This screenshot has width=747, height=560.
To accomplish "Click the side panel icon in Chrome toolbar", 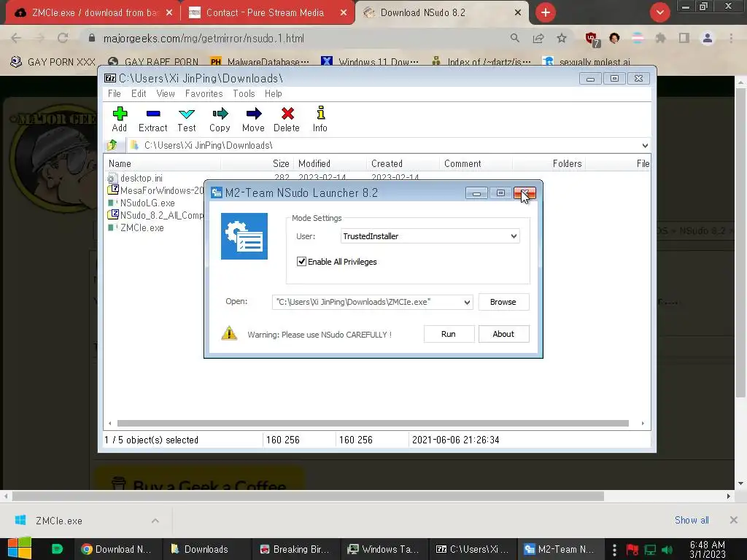I will click(684, 38).
